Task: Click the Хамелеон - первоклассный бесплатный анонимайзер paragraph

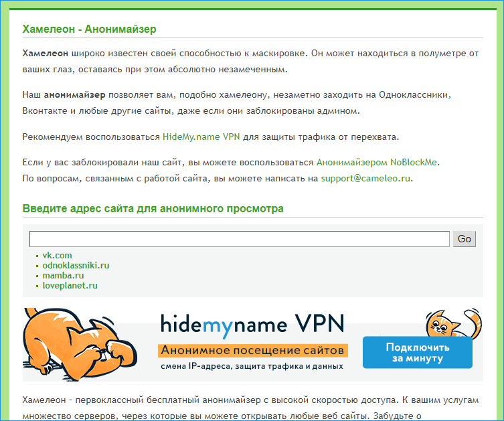Action: (x=251, y=408)
